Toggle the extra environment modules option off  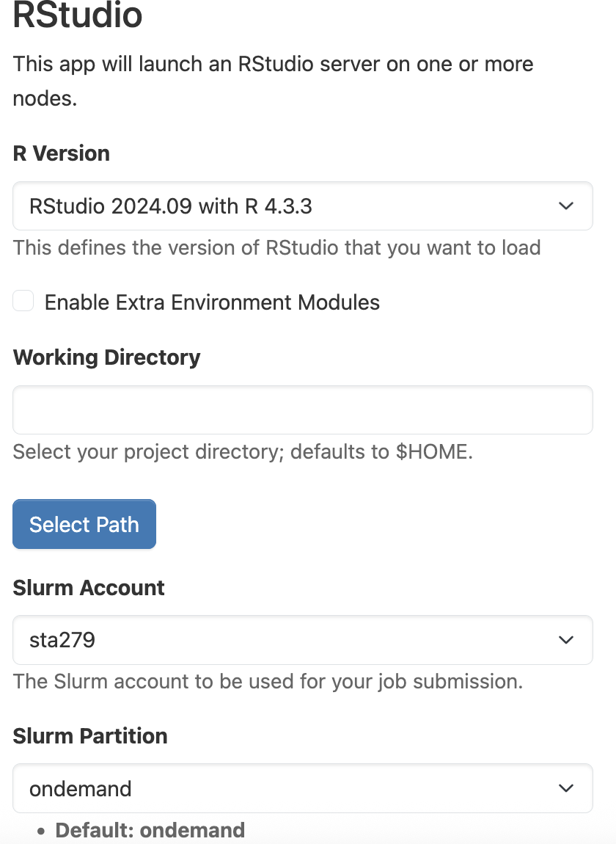[x=23, y=301]
